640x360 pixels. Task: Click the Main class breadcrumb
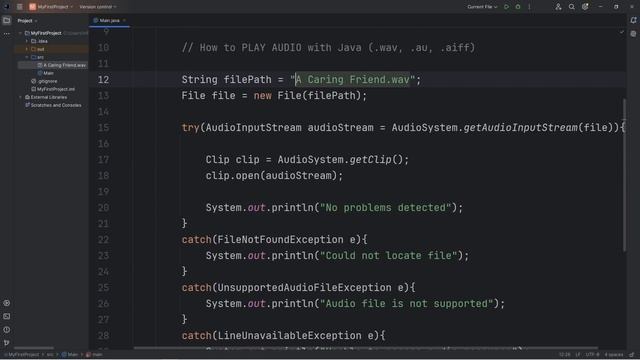point(70,355)
